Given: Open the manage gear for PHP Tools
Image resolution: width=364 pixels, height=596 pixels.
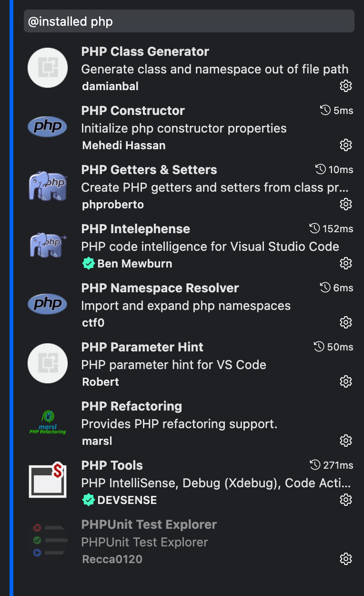Looking at the screenshot, I should point(346,500).
